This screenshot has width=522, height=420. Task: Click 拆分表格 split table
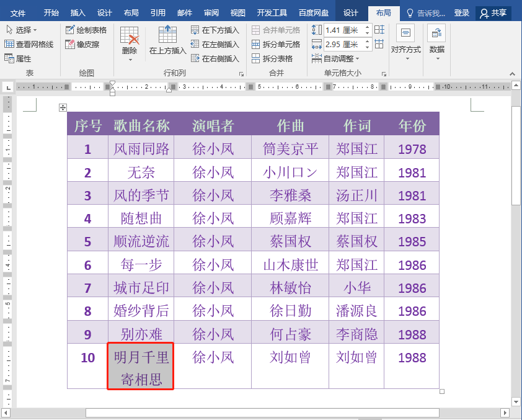pos(272,58)
